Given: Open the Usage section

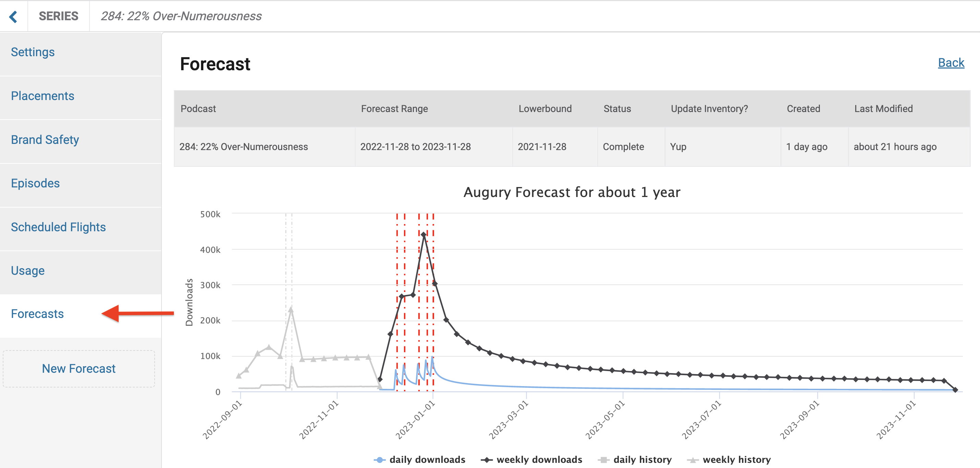Looking at the screenshot, I should pos(27,270).
